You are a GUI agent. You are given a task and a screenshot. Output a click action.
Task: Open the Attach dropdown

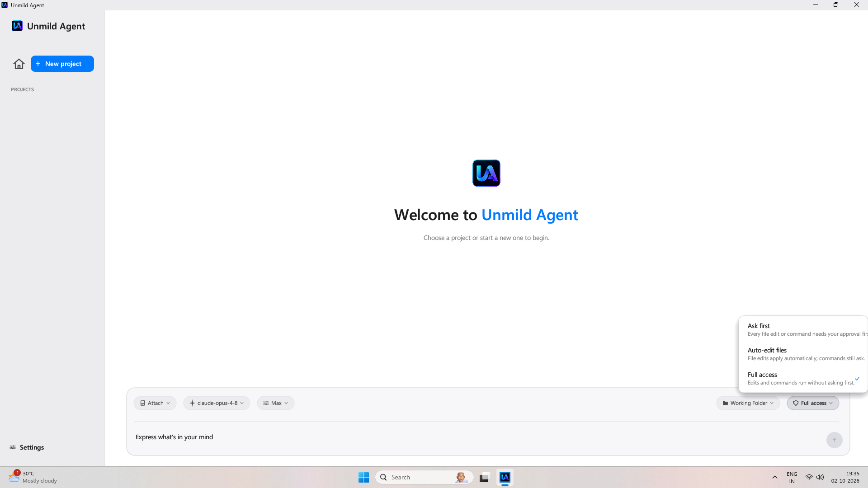pyautogui.click(x=155, y=403)
